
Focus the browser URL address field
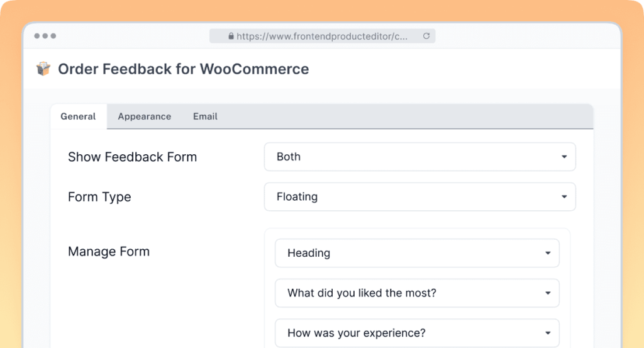322,36
